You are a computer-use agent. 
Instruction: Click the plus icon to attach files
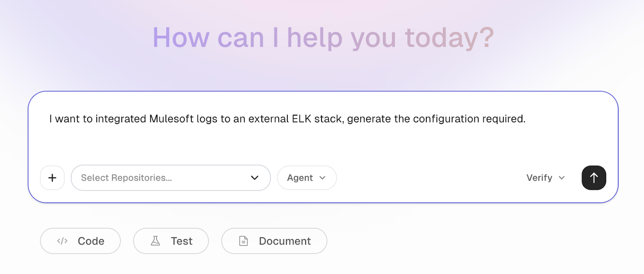tap(52, 177)
